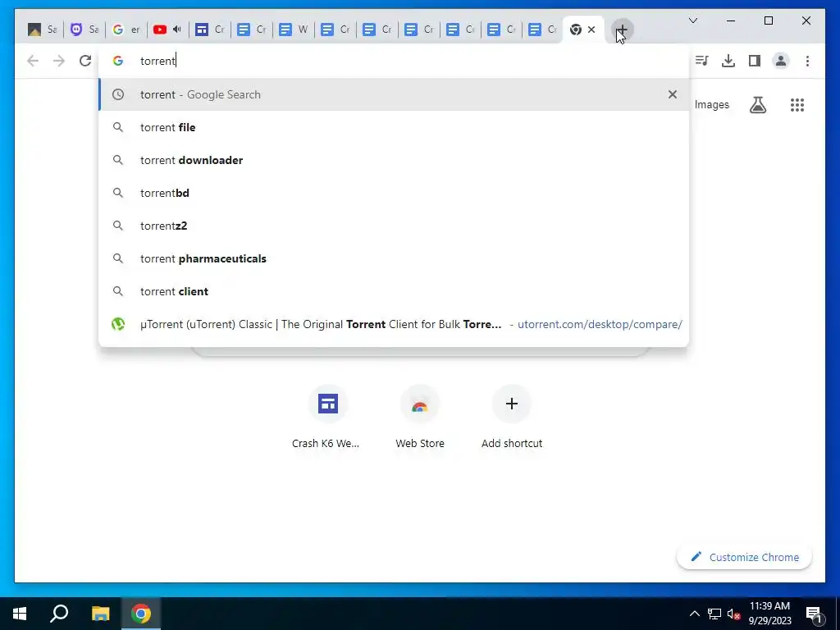Choose the 'torrent downloader' suggestion
The image size is (840, 630).
click(x=394, y=160)
